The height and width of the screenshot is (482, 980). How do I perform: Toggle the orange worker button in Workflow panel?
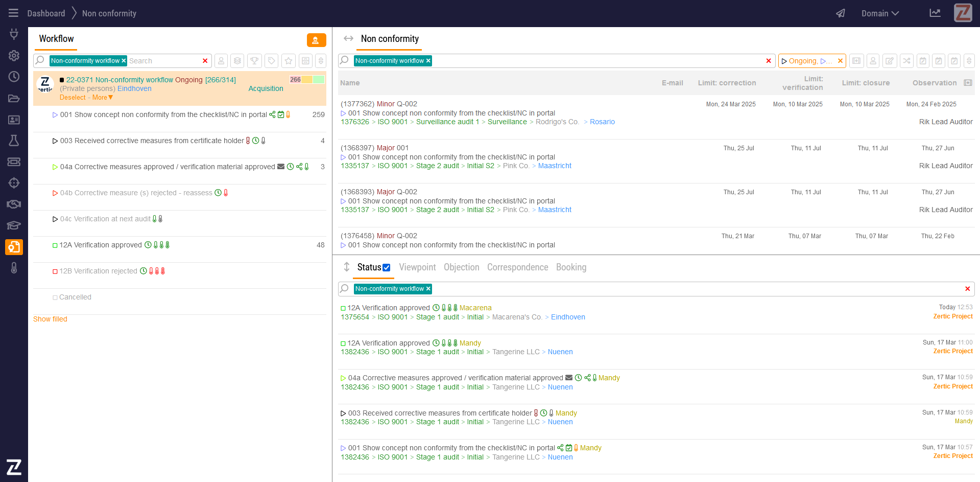click(x=316, y=40)
